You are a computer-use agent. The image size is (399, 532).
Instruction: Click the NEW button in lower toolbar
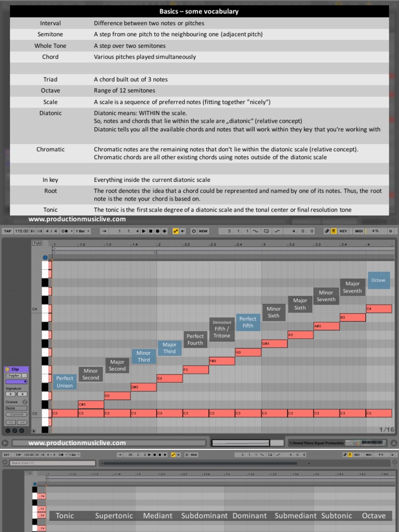point(194,455)
